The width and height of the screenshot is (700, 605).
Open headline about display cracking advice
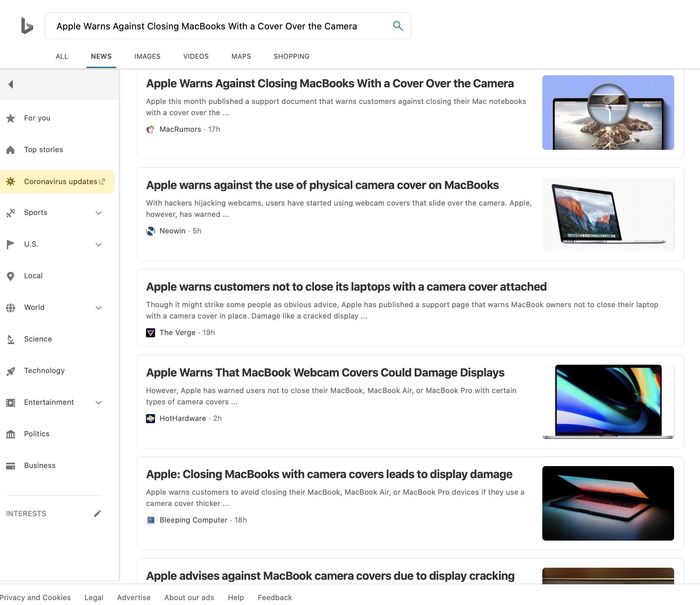pos(330,576)
